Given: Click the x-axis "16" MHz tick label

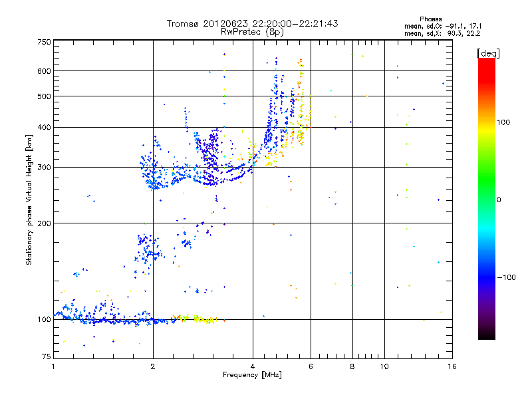Looking at the screenshot, I should pyautogui.click(x=452, y=366).
